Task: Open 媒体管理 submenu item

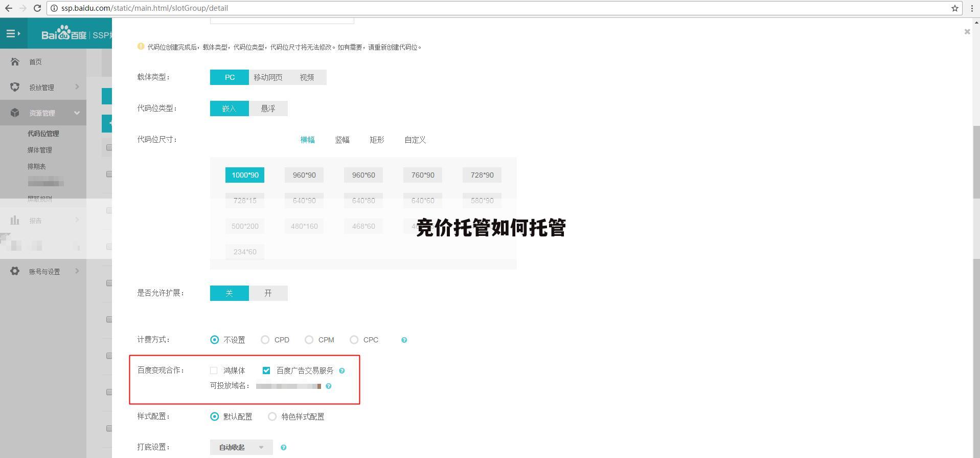Action: [40, 150]
